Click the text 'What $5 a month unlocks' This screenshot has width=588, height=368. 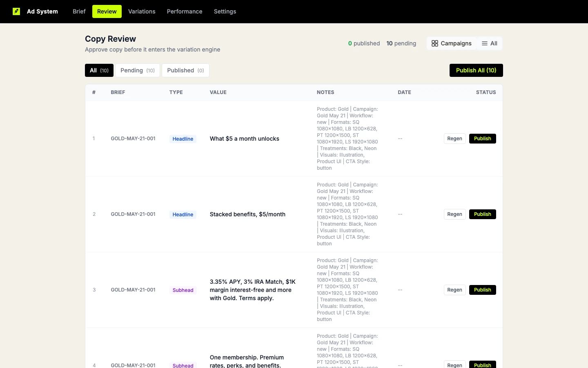click(x=245, y=139)
